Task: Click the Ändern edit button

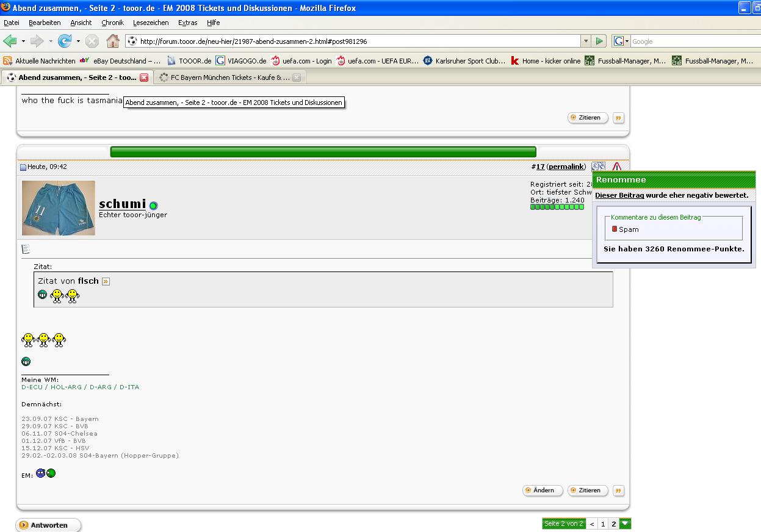Action: (543, 491)
